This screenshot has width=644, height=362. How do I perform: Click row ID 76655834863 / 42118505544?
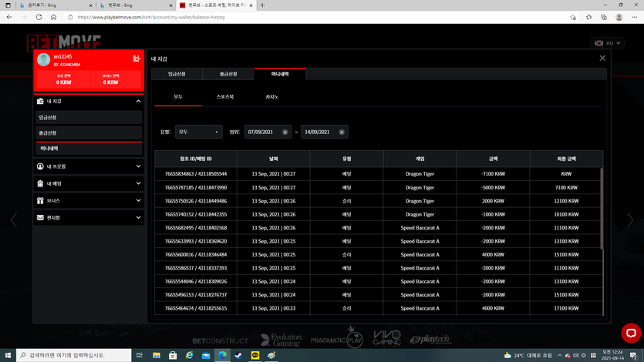coord(196,174)
